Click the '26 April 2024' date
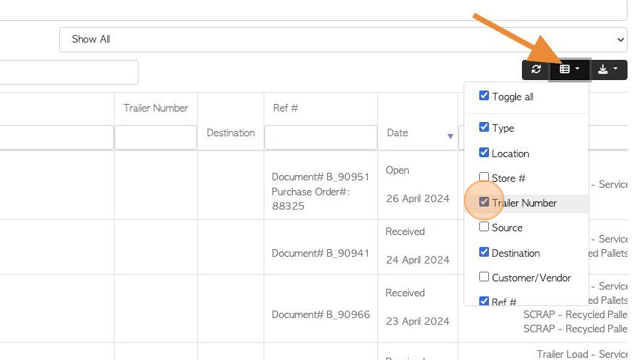The image size is (644, 360). (x=418, y=198)
